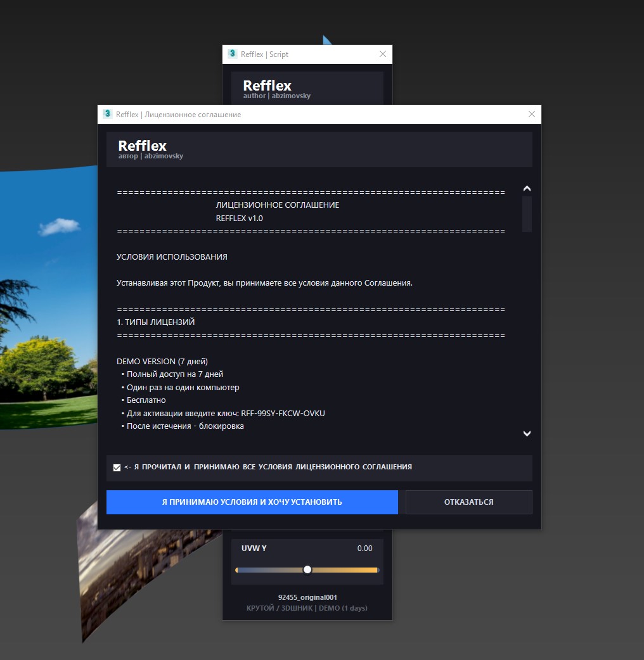Click the demo key line RFF-99SY-FKCW-OVKU
The width and height of the screenshot is (644, 660).
click(x=223, y=414)
